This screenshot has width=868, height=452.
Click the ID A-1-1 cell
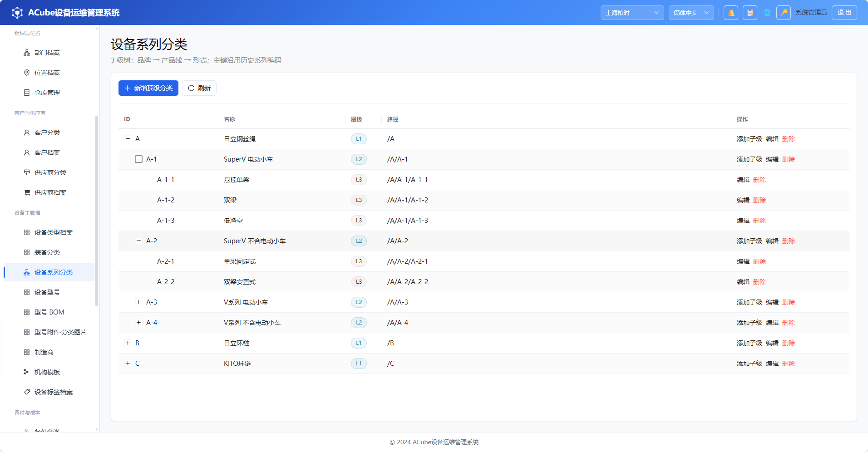point(166,180)
